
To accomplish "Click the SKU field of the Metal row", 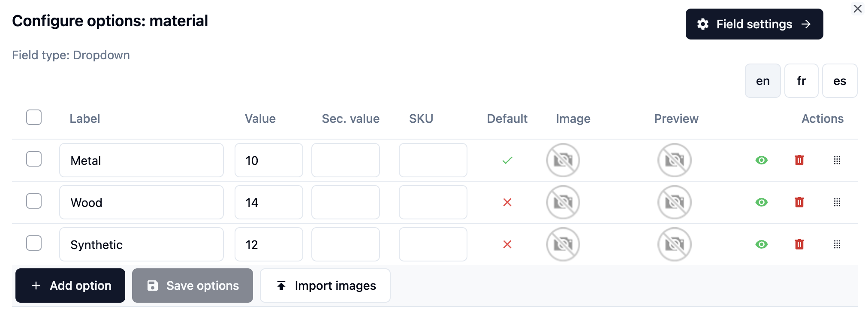I will tap(433, 160).
